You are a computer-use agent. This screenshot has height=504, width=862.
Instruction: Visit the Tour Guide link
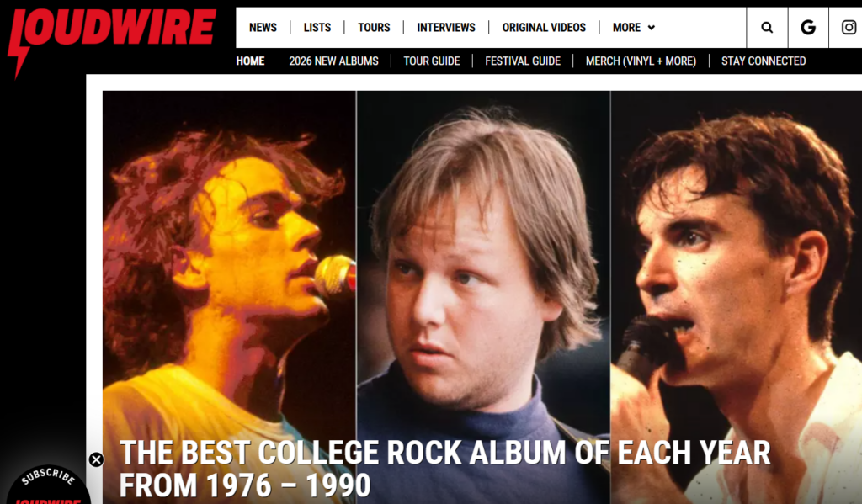[x=432, y=61]
